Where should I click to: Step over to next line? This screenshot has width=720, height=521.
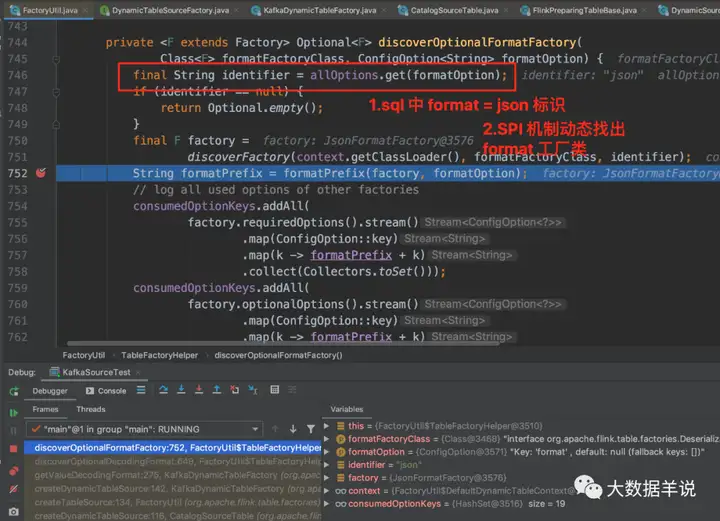[x=163, y=390]
